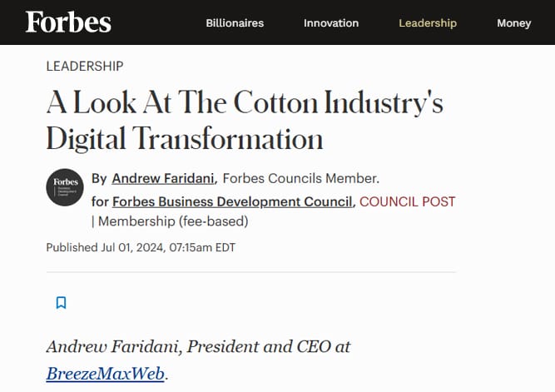Click the Forbes logo in header

pyautogui.click(x=68, y=22)
